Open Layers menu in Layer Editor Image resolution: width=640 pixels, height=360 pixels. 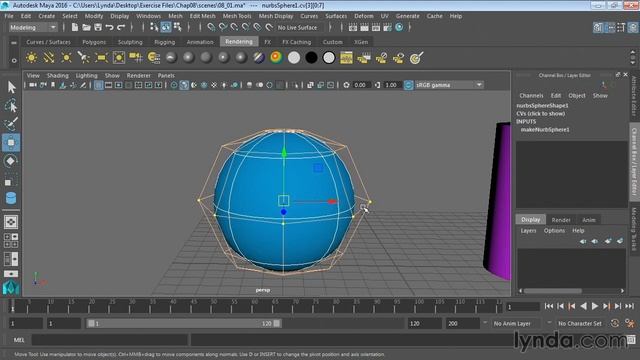click(528, 231)
